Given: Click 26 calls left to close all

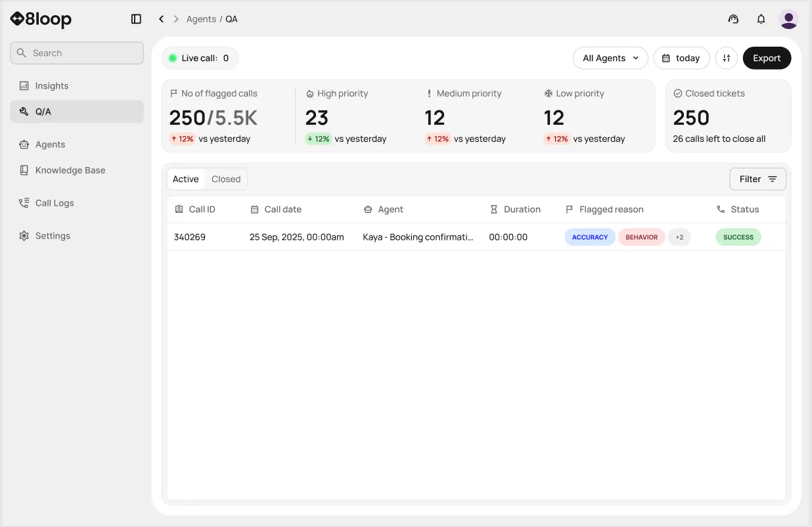Looking at the screenshot, I should [x=719, y=139].
